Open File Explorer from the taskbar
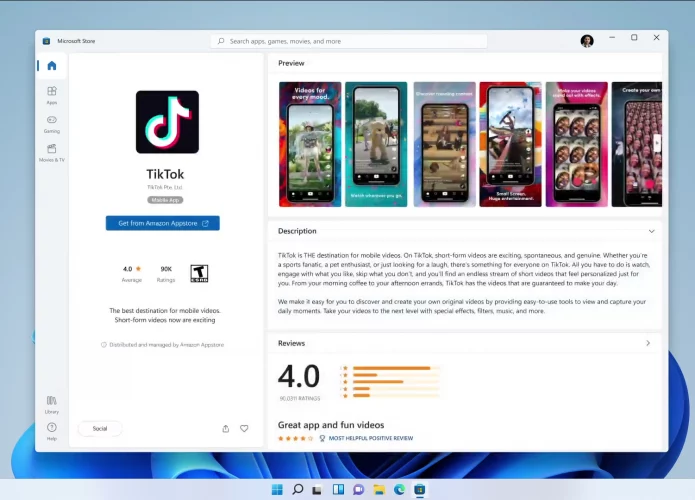The height and width of the screenshot is (500, 695). [379, 489]
